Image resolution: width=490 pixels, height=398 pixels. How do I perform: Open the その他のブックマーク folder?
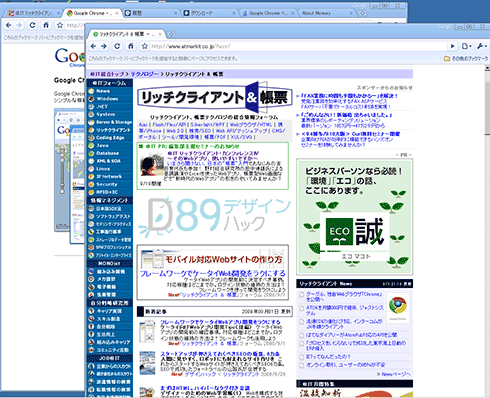click(466, 59)
